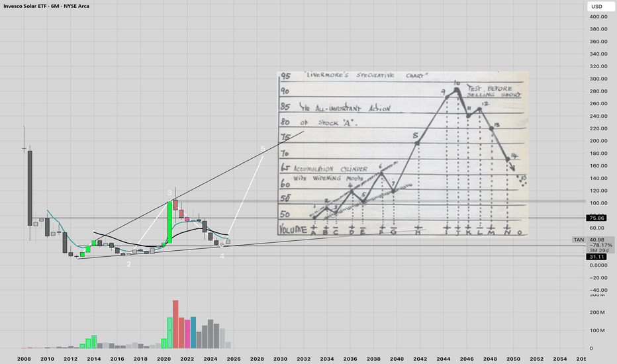Click the 2042 time axis label
The height and width of the screenshot is (364, 617).
tap(420, 359)
